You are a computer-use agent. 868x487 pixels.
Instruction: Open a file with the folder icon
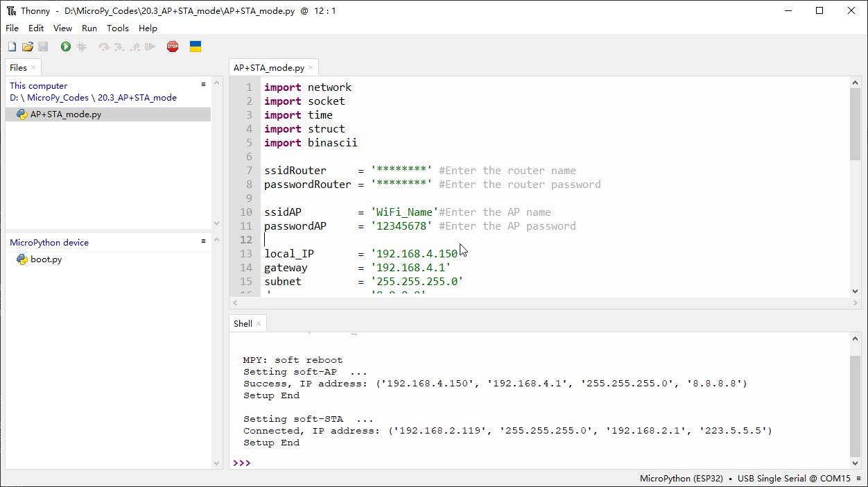28,46
